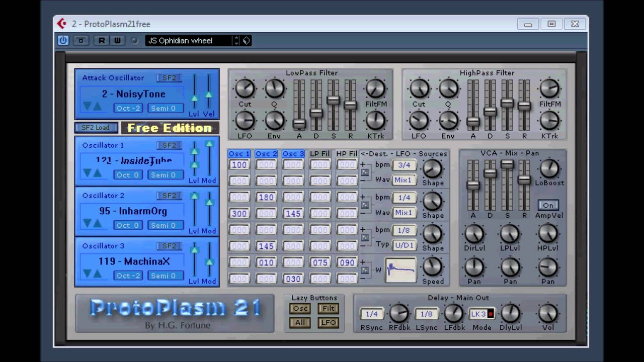The height and width of the screenshot is (362, 644).
Task: Select next waveform for Oscillator 2
Action: click(97, 223)
